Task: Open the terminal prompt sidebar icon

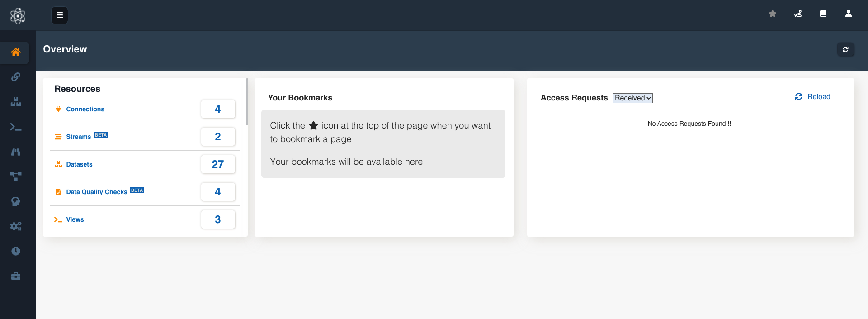Action: click(16, 127)
